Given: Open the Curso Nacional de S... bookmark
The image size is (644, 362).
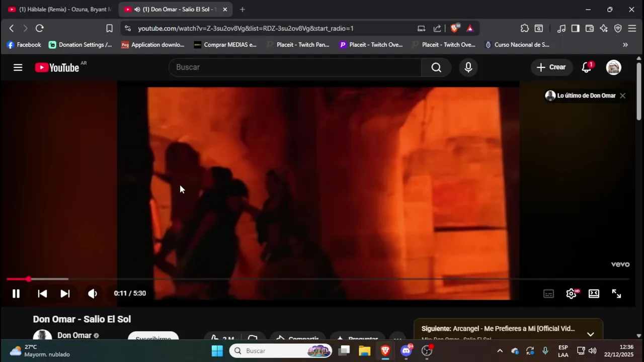Looking at the screenshot, I should [517, 45].
